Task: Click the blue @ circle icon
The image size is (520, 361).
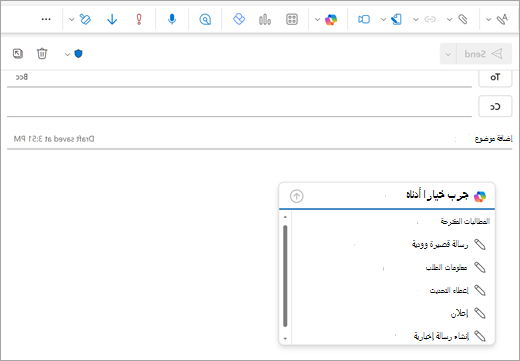Action: (205, 20)
